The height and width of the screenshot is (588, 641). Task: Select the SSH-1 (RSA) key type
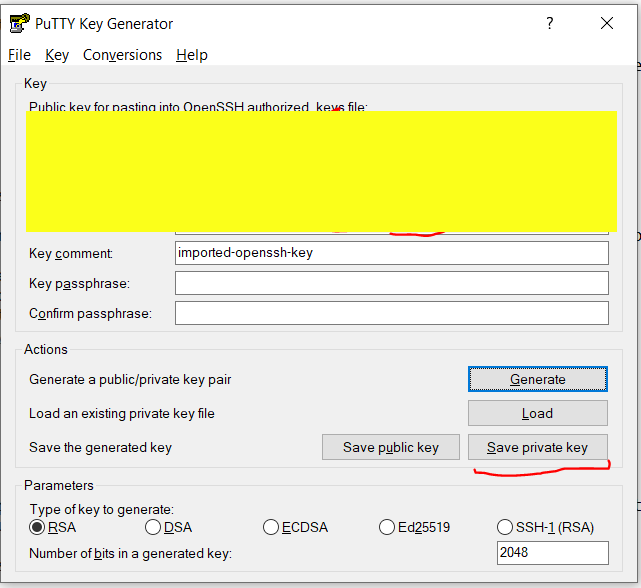[505, 527]
